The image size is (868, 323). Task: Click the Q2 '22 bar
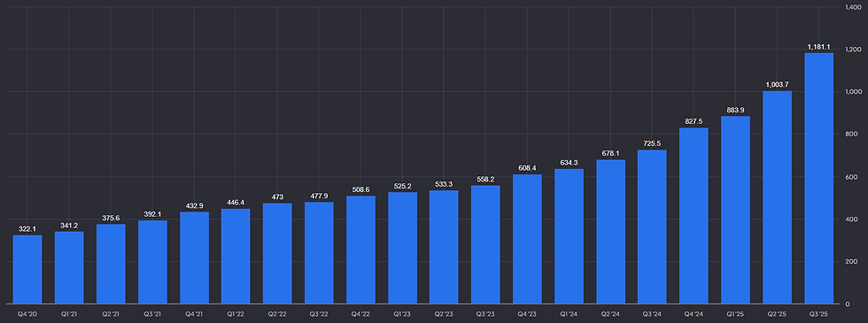click(277, 253)
